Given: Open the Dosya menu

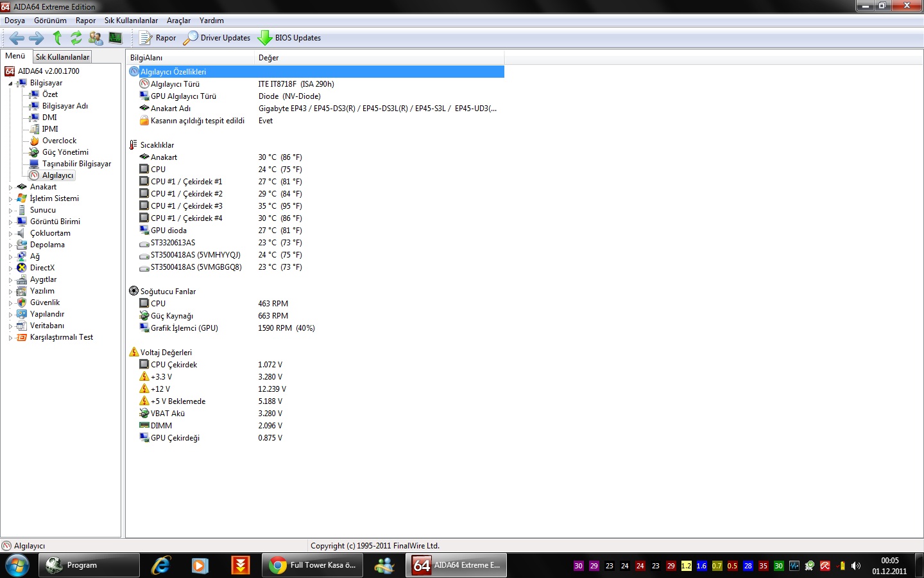Looking at the screenshot, I should click(15, 21).
